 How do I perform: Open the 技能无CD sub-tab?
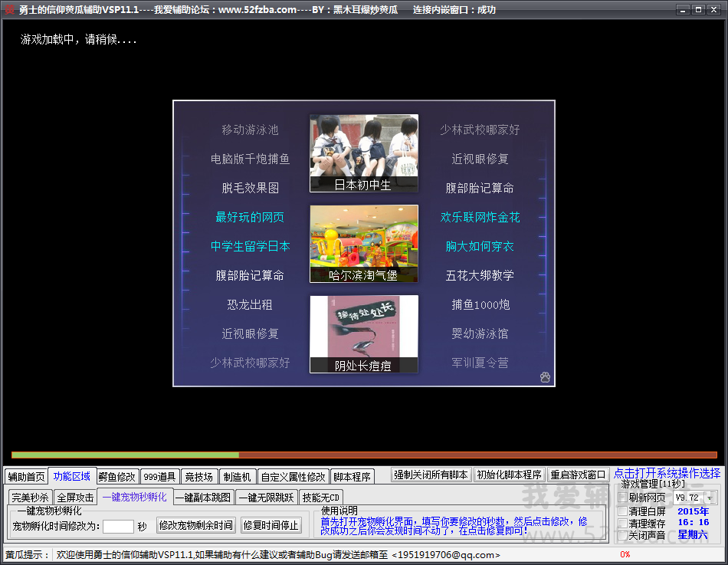(321, 498)
